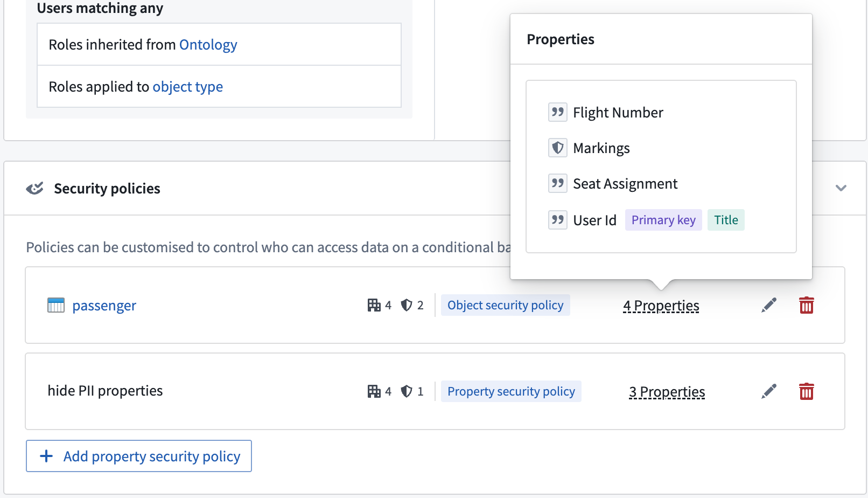
Task: Click the shield icon next to Markings property
Action: click(x=557, y=148)
